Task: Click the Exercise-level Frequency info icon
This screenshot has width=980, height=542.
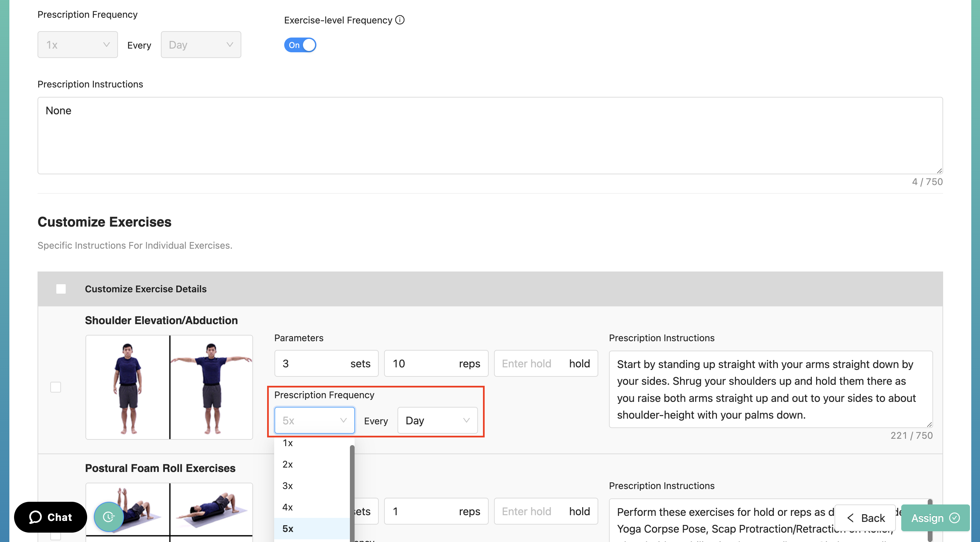Action: [400, 20]
